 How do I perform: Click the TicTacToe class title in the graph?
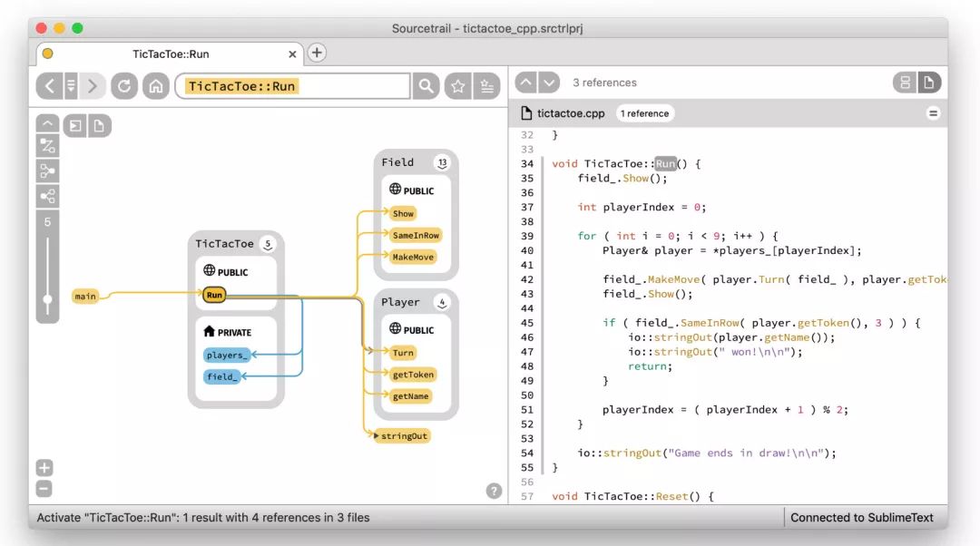224,244
